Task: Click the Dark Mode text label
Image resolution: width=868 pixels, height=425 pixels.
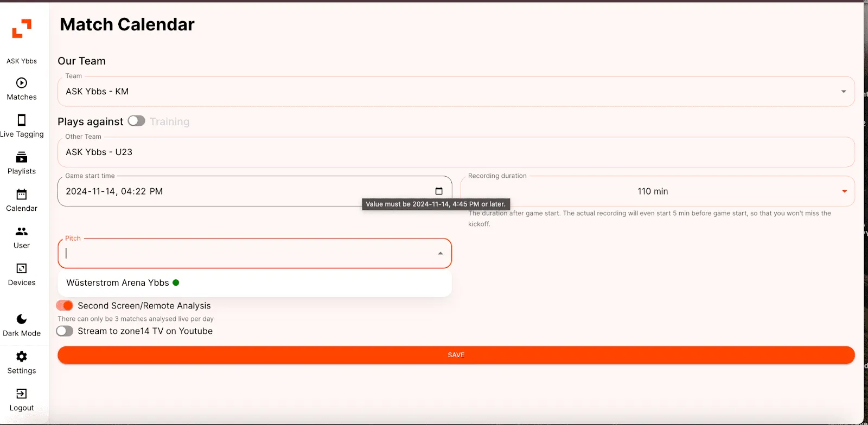Action: [x=22, y=333]
